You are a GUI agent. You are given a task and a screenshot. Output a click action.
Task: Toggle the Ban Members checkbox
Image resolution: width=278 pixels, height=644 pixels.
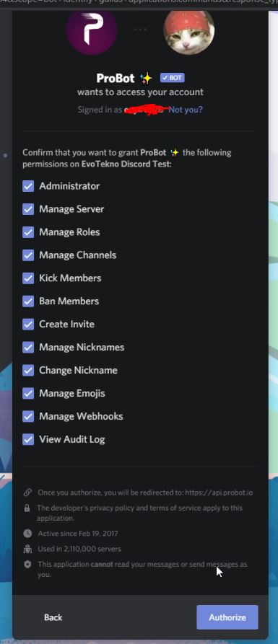28,301
